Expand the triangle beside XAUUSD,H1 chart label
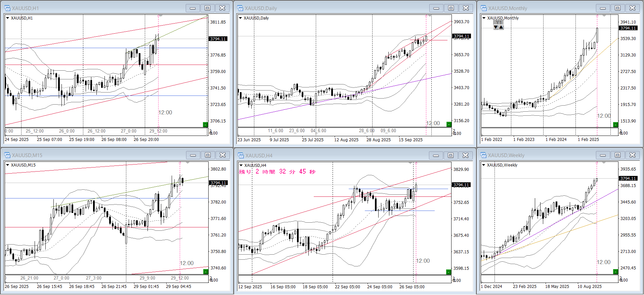Image resolution: width=644 pixels, height=295 pixels. (x=7, y=18)
